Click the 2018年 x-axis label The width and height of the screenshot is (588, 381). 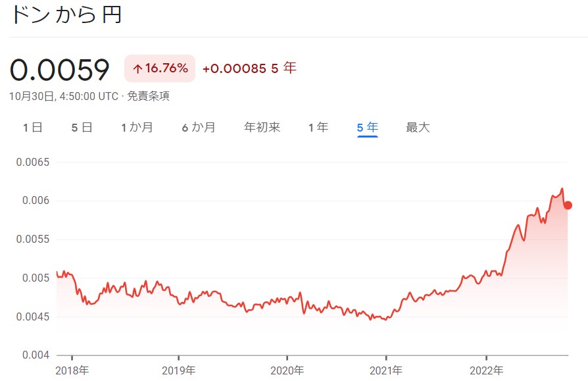pyautogui.click(x=72, y=370)
